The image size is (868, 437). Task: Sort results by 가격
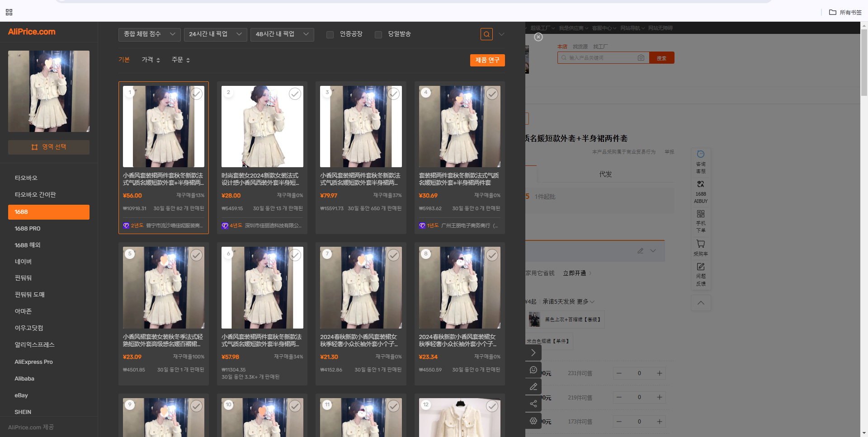[151, 60]
